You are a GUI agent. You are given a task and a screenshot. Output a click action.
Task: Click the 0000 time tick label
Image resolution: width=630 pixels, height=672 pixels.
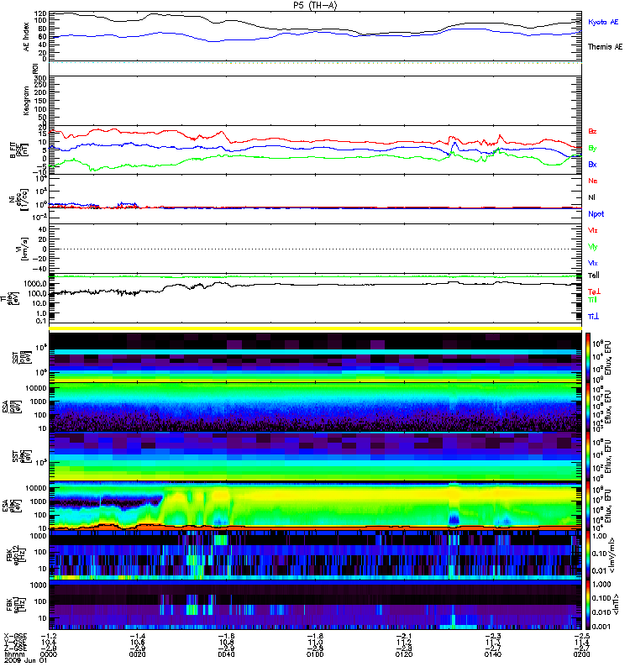click(x=49, y=654)
